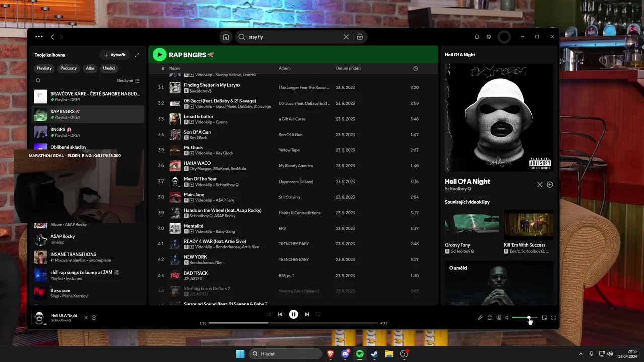The width and height of the screenshot is (644, 362).
Task: Play the RAP BNGRS playlist
Action: [x=159, y=55]
